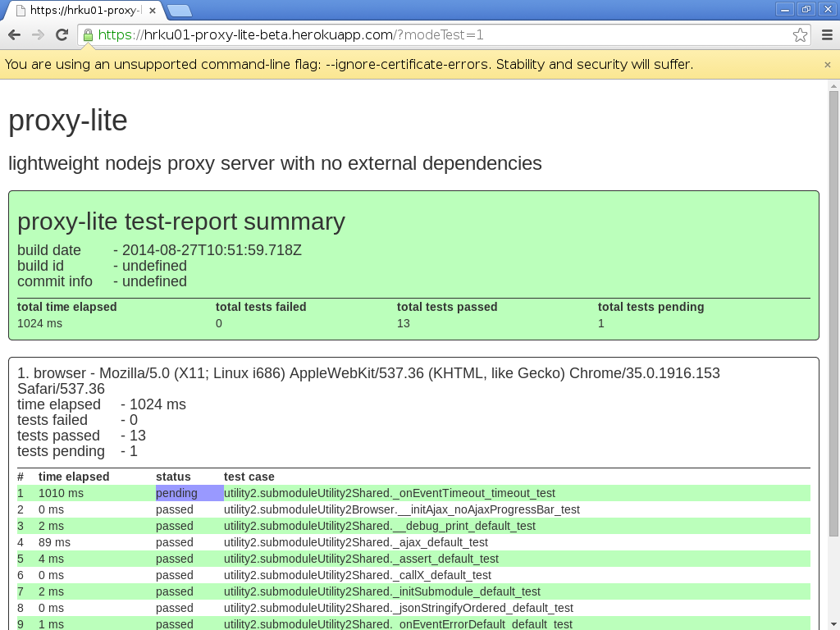Image resolution: width=840 pixels, height=630 pixels.
Task: Click the 'total tests pending' header
Action: [x=651, y=307]
